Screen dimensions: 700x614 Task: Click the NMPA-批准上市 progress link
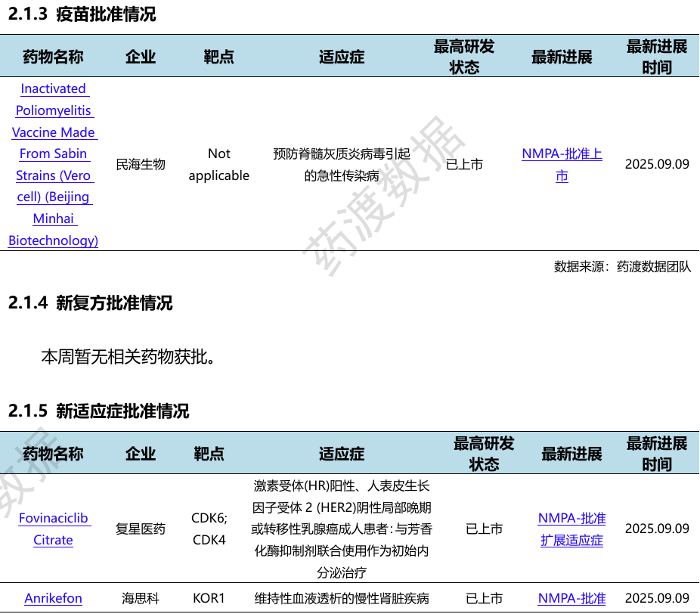pos(562,164)
